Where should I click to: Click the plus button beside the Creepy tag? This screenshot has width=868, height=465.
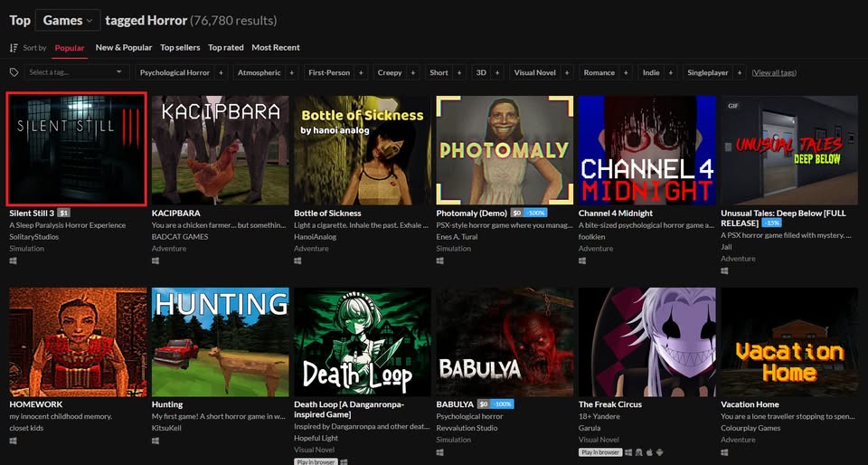pyautogui.click(x=412, y=72)
